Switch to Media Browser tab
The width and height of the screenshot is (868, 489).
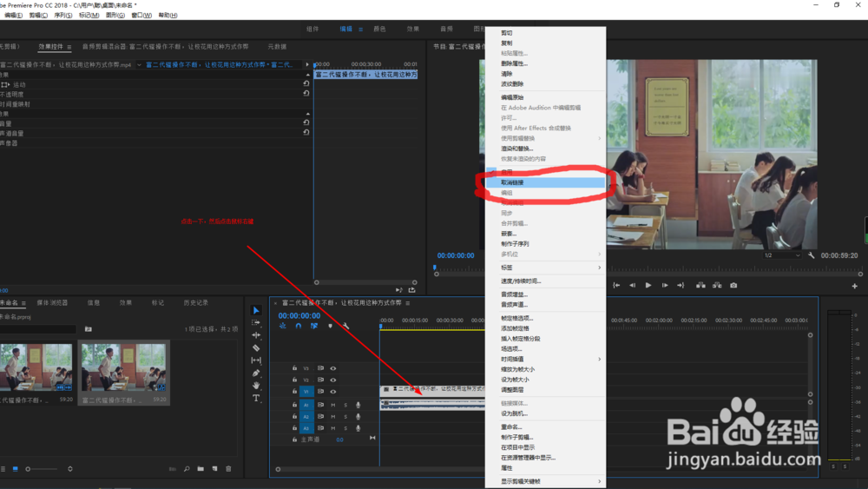click(x=52, y=303)
